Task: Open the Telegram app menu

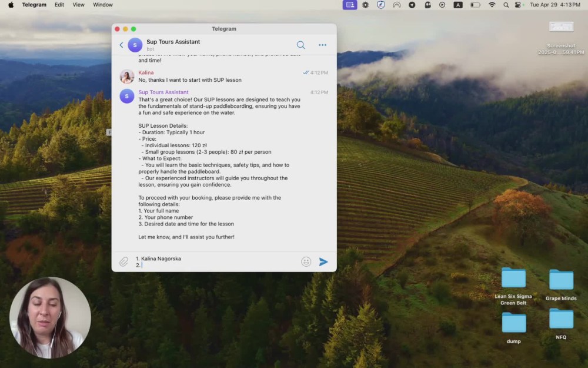Action: 34,5
